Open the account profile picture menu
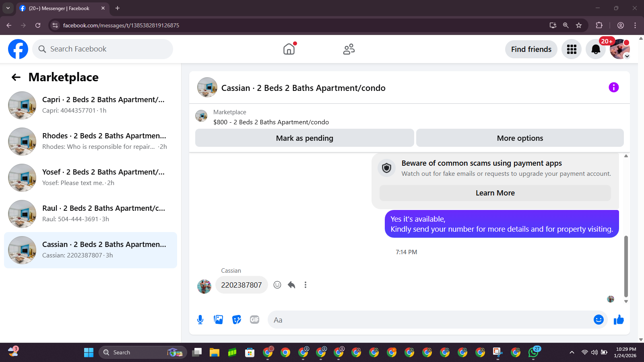The width and height of the screenshot is (644, 362). tap(620, 49)
